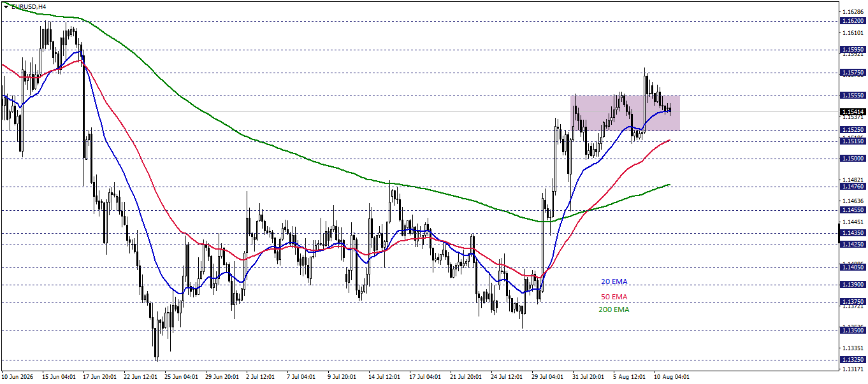Select the EURUSD,H4 chart title
The image size is (868, 384).
[28, 6]
